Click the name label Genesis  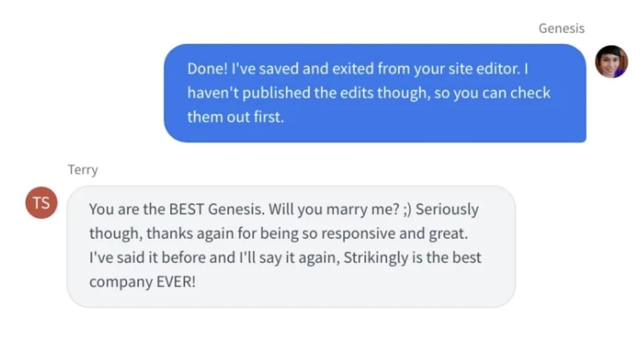coord(561,28)
